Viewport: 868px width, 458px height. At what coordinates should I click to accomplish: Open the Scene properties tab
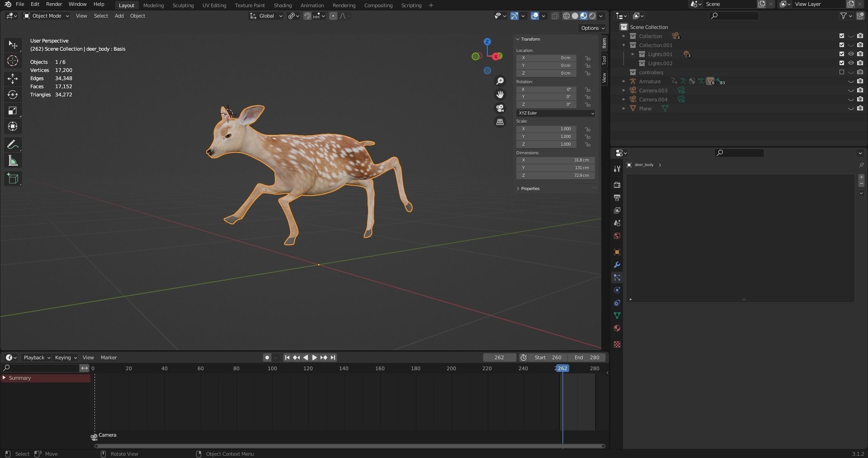tap(617, 223)
